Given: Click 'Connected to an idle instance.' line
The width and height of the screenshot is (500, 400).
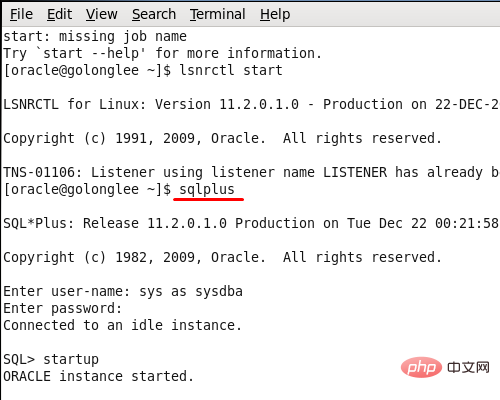Looking at the screenshot, I should [x=122, y=325].
